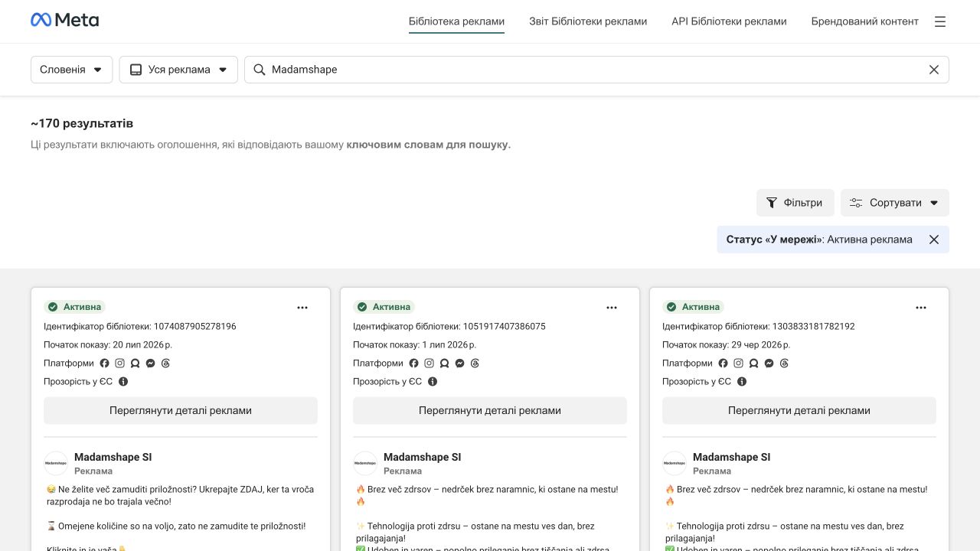Image resolution: width=980 pixels, height=551 pixels.
Task: Click the search magnifier icon
Action: pyautogui.click(x=260, y=70)
